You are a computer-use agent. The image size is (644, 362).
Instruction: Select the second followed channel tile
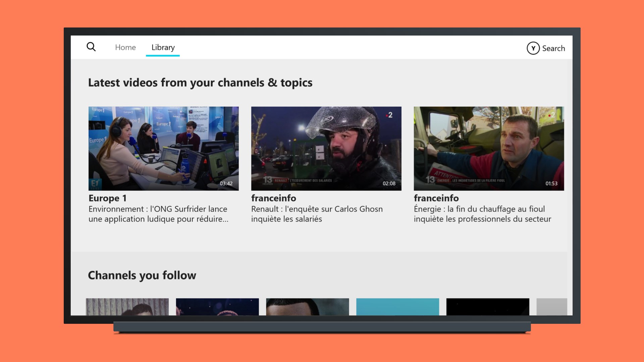(217, 307)
